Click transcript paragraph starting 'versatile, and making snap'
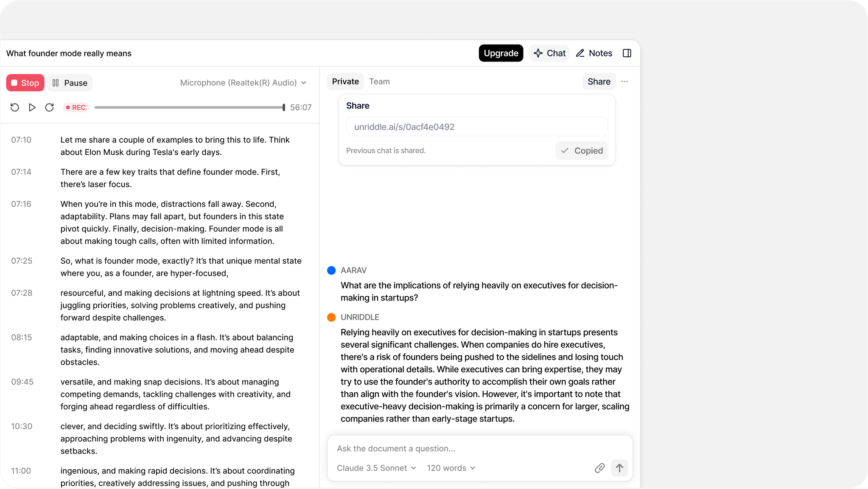 [x=175, y=394]
